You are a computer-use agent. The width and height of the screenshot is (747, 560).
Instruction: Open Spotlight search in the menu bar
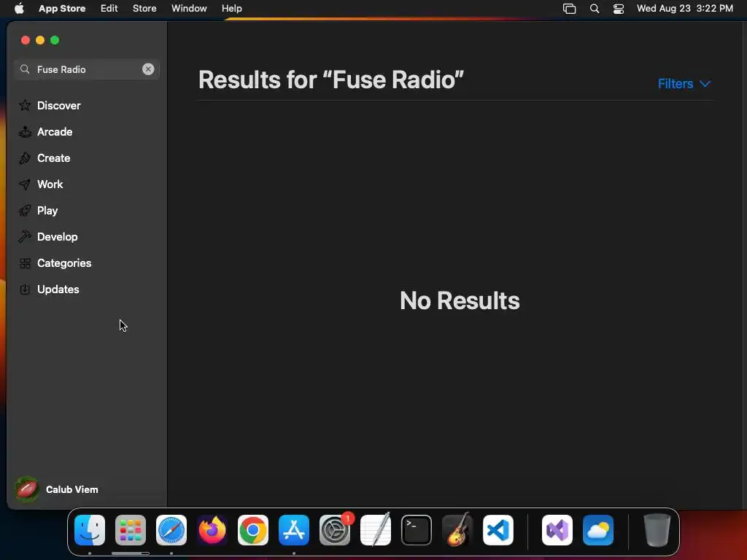[595, 9]
